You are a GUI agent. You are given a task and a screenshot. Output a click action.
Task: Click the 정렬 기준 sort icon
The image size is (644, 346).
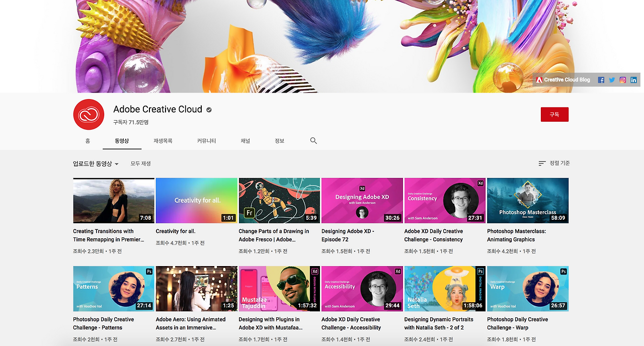pyautogui.click(x=542, y=163)
